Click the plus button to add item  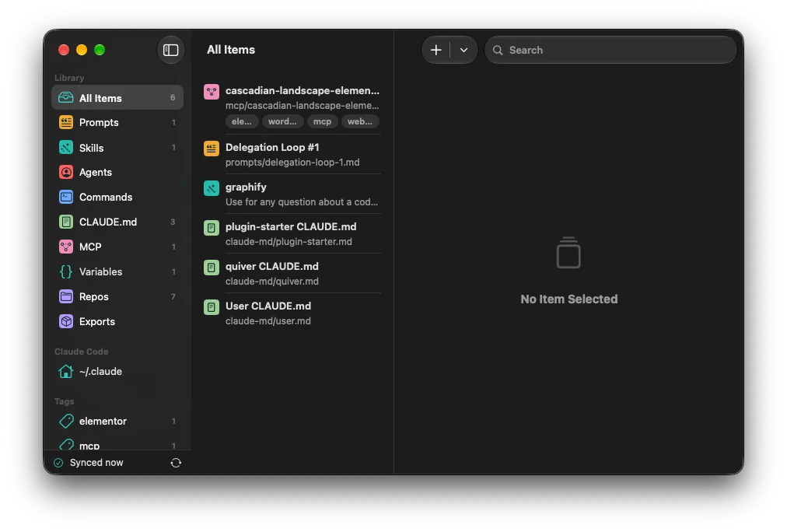[x=435, y=50]
